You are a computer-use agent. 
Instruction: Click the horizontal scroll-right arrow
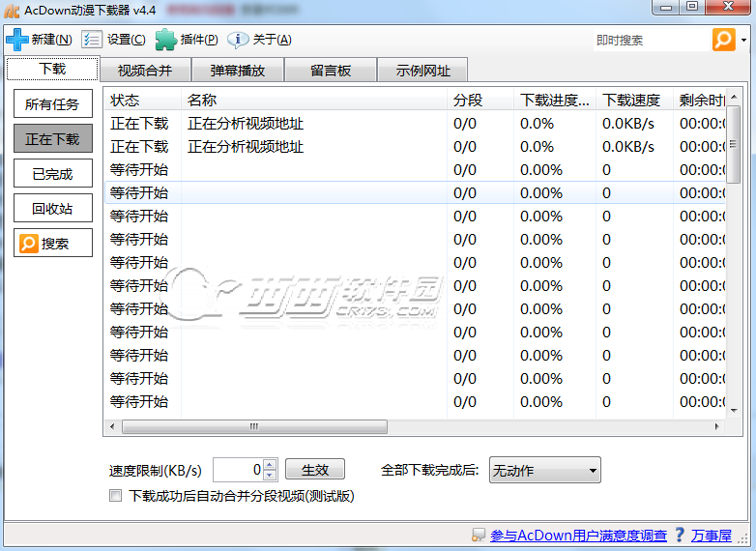(717, 426)
